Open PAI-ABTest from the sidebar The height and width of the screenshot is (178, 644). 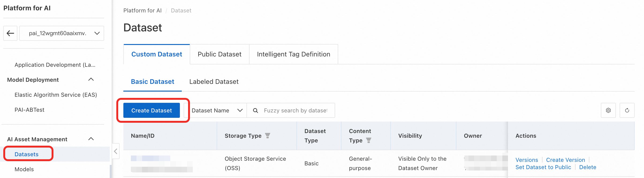(30, 109)
